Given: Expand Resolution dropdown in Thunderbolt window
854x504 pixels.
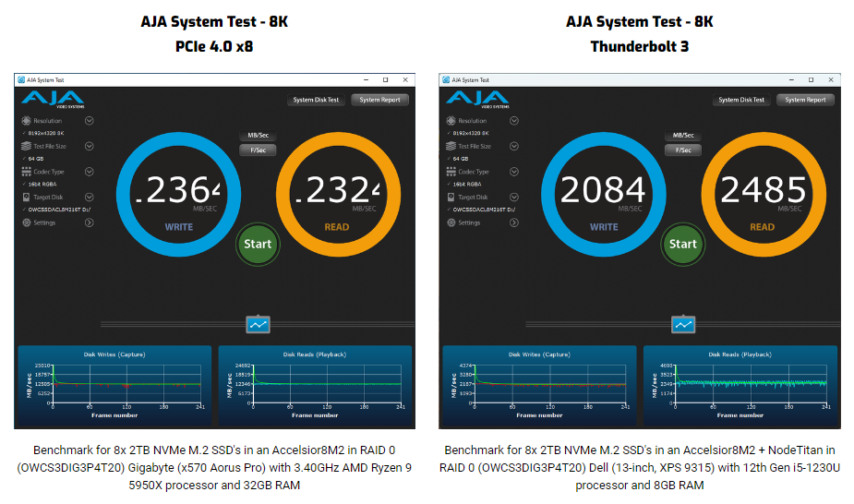Looking at the screenshot, I should (x=514, y=121).
